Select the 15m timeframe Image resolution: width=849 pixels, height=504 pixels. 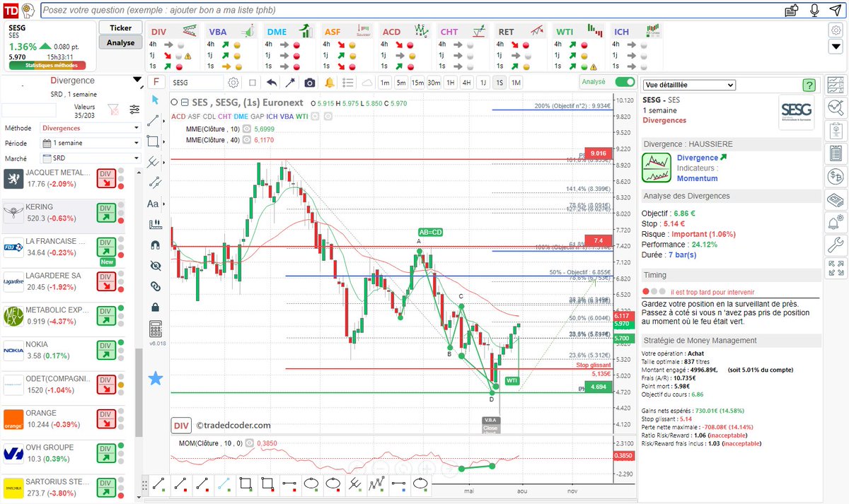click(x=417, y=83)
